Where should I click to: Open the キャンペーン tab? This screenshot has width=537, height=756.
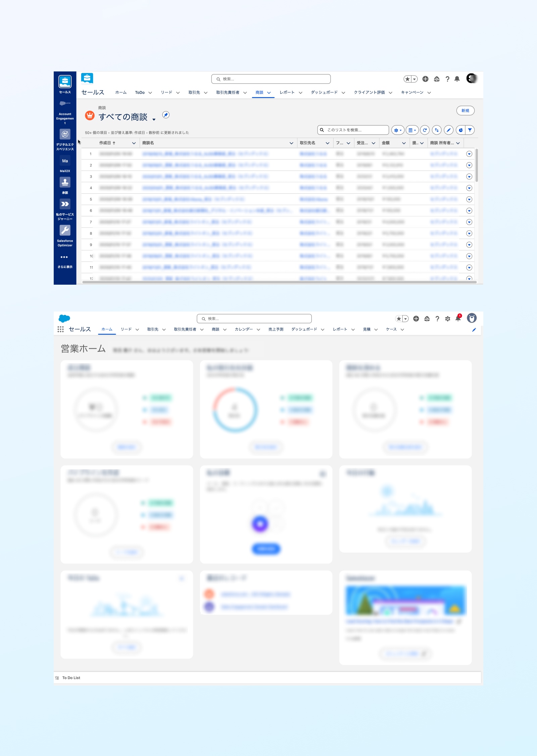point(412,92)
